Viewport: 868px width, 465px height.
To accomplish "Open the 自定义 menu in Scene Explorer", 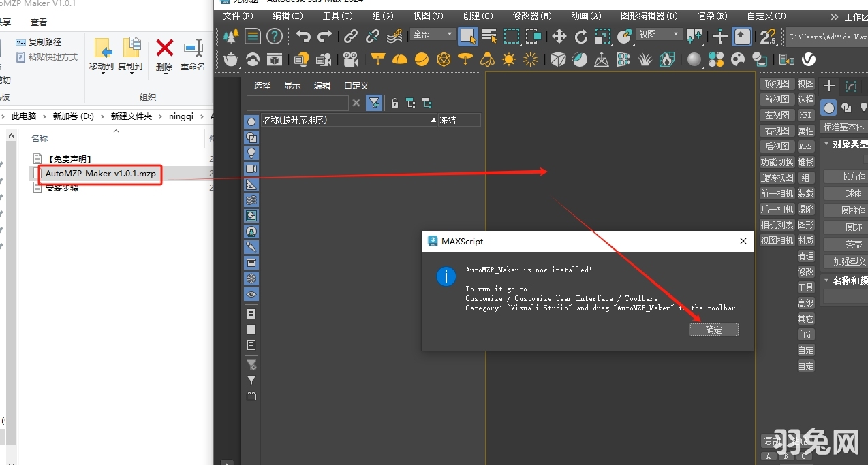I will click(x=356, y=85).
